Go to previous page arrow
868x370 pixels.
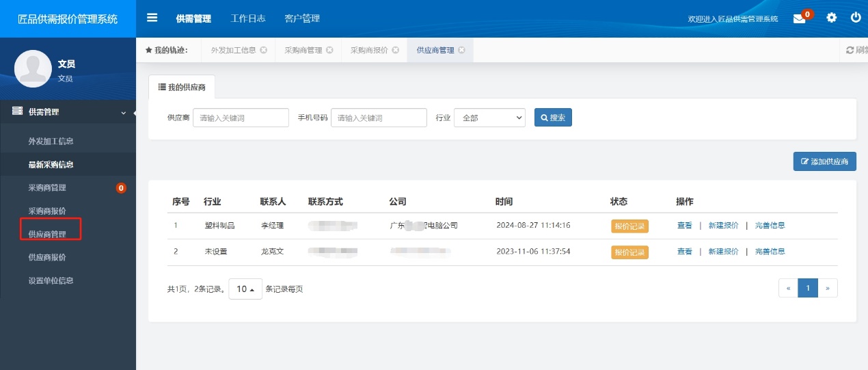click(x=788, y=289)
